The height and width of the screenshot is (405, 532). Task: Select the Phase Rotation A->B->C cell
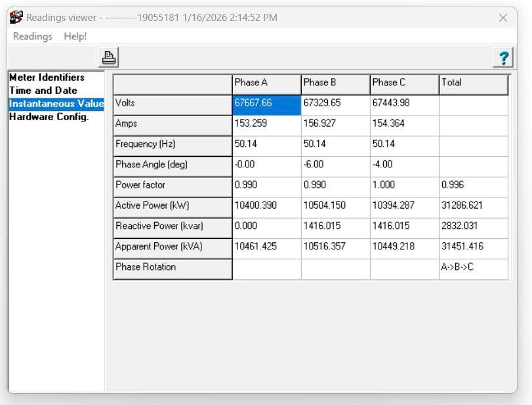[x=473, y=268]
